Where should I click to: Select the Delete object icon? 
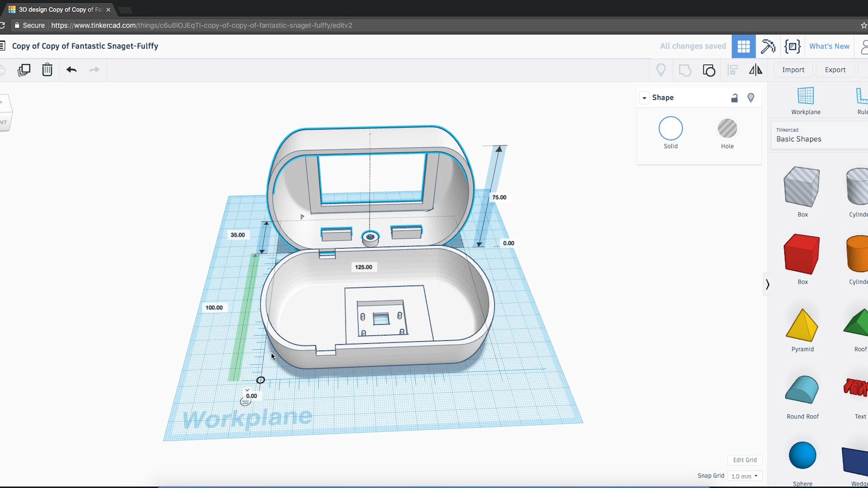pyautogui.click(x=47, y=70)
